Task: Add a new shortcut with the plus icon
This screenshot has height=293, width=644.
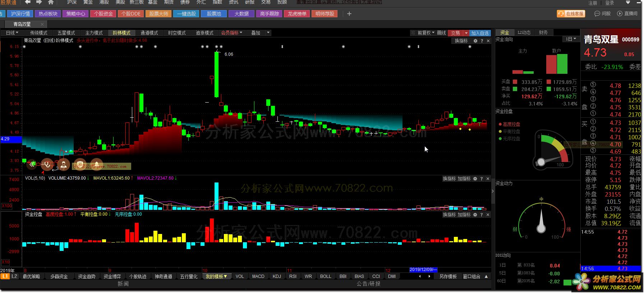Action: point(349,14)
